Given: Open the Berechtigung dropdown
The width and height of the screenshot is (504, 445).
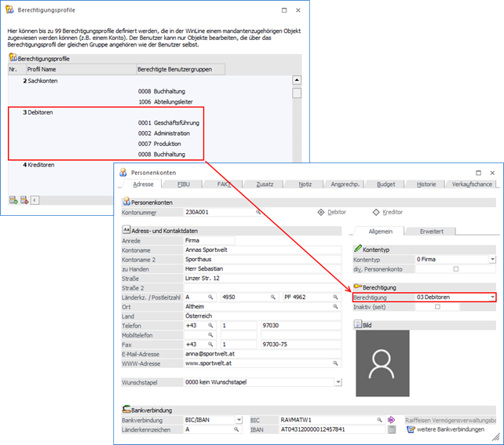Looking at the screenshot, I should point(492,297).
